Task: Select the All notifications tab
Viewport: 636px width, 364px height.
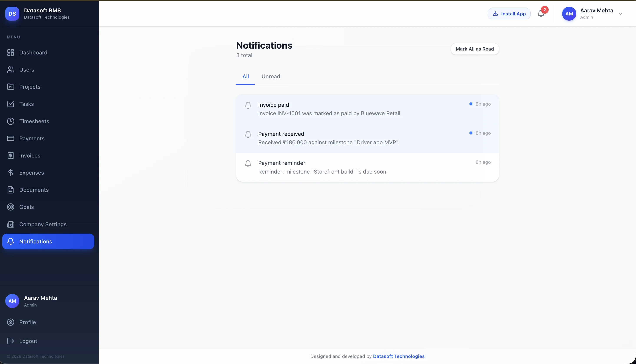Action: pos(245,77)
